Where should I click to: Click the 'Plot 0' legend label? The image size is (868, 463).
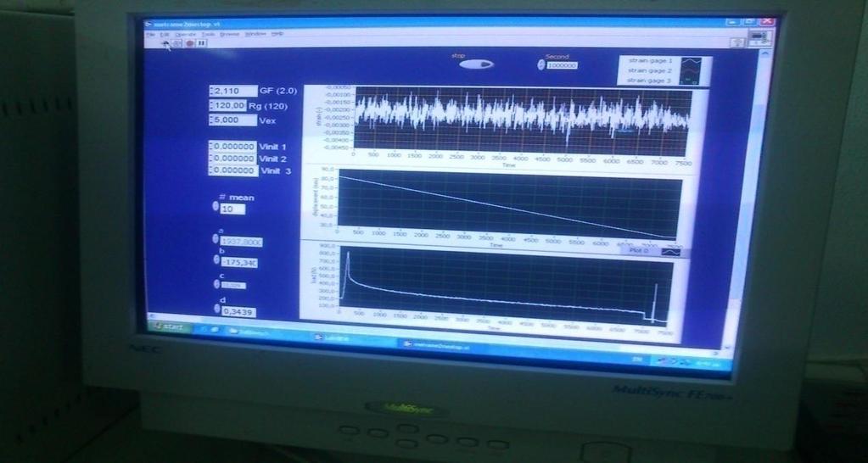[640, 251]
